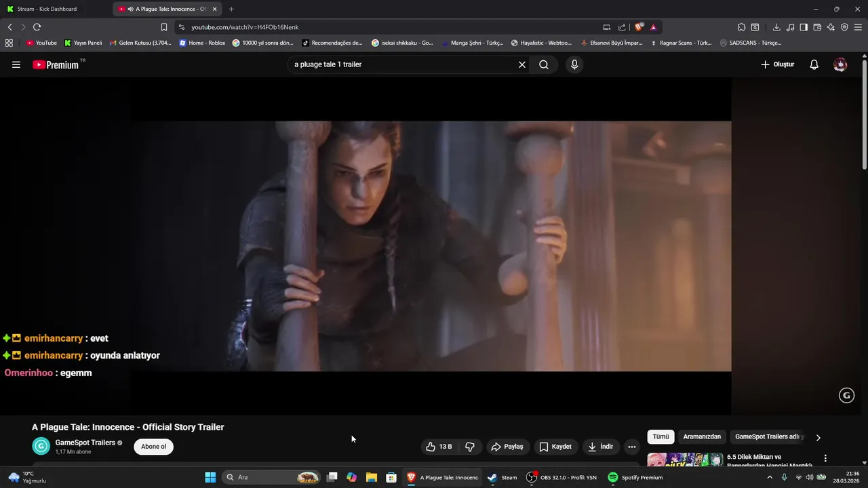Show hidden tray icons chevron
The height and width of the screenshot is (488, 868).
(769, 477)
